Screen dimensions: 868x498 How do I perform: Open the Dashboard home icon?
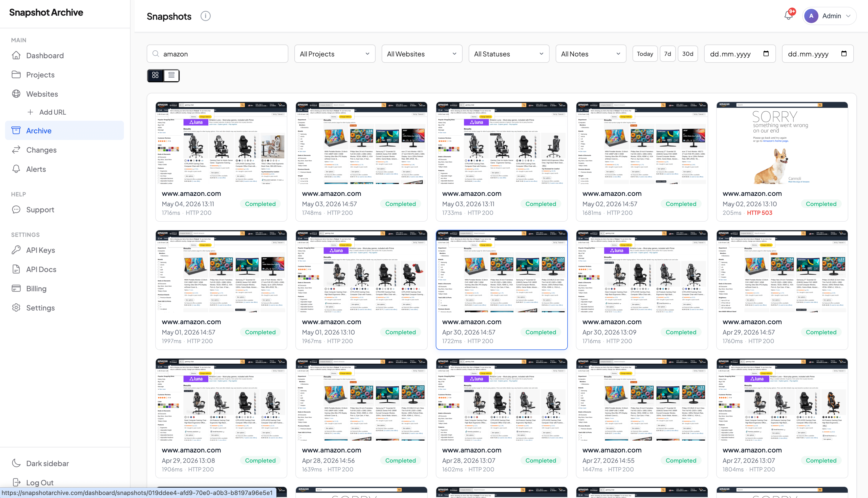point(16,55)
